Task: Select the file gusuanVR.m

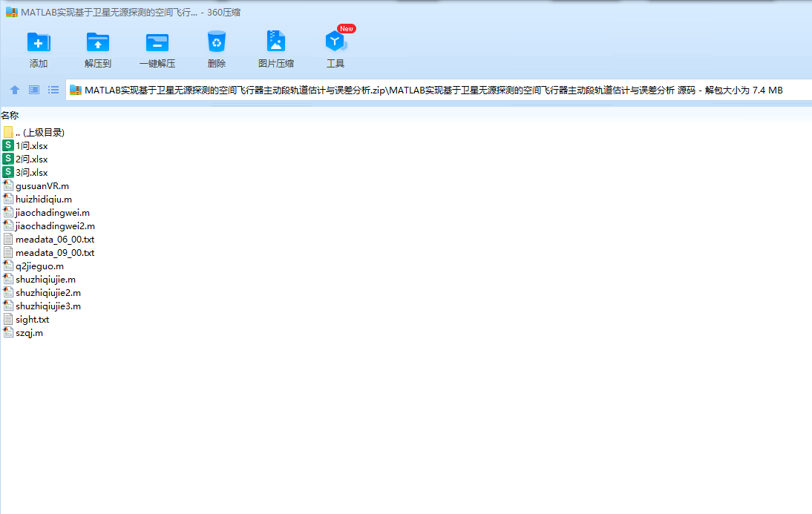Action: [x=36, y=186]
